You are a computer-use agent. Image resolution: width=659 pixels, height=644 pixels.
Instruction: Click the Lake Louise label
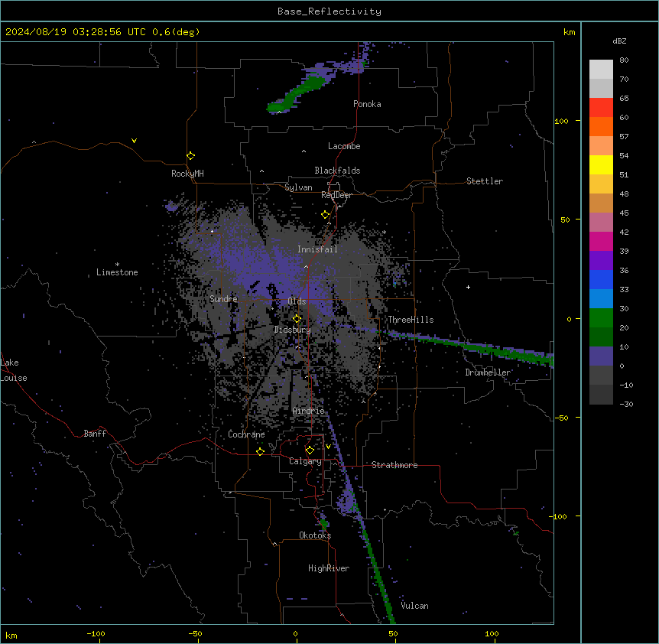pyautogui.click(x=14, y=370)
